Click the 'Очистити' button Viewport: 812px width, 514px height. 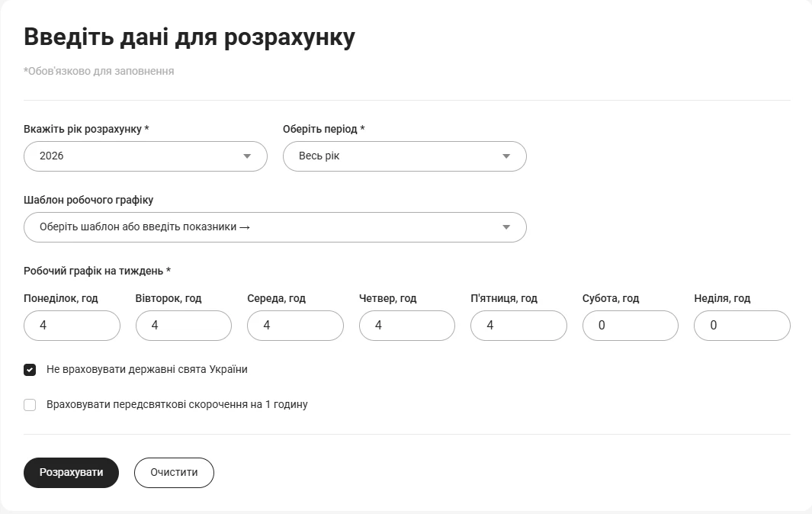point(174,473)
